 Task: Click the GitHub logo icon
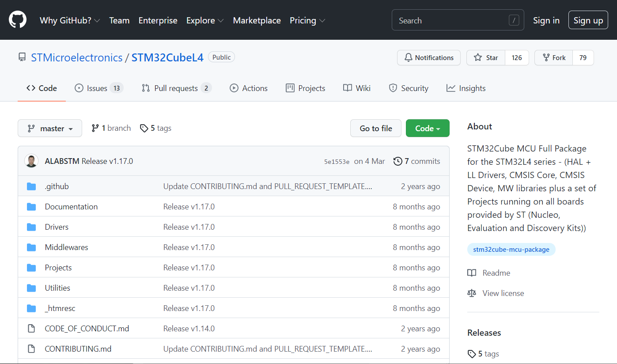point(18,20)
